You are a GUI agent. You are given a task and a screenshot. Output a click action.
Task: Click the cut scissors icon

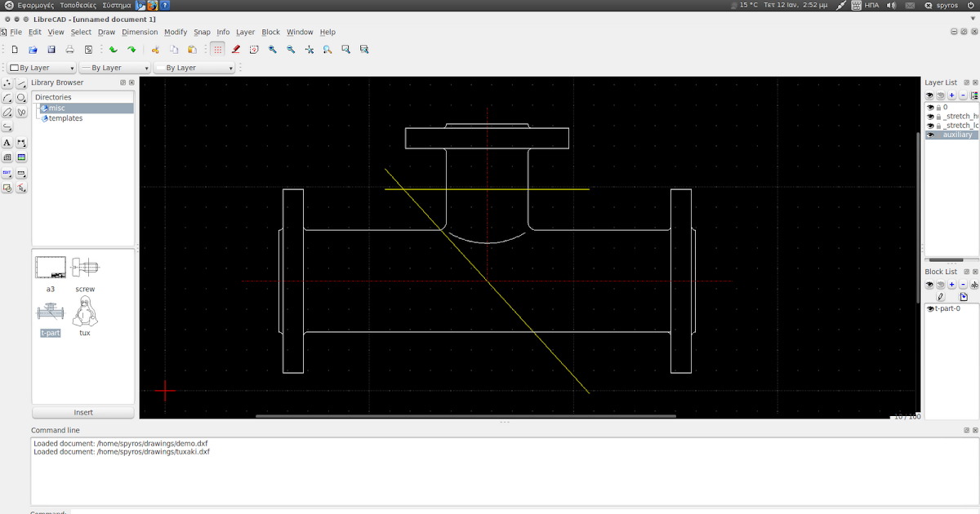(x=154, y=50)
